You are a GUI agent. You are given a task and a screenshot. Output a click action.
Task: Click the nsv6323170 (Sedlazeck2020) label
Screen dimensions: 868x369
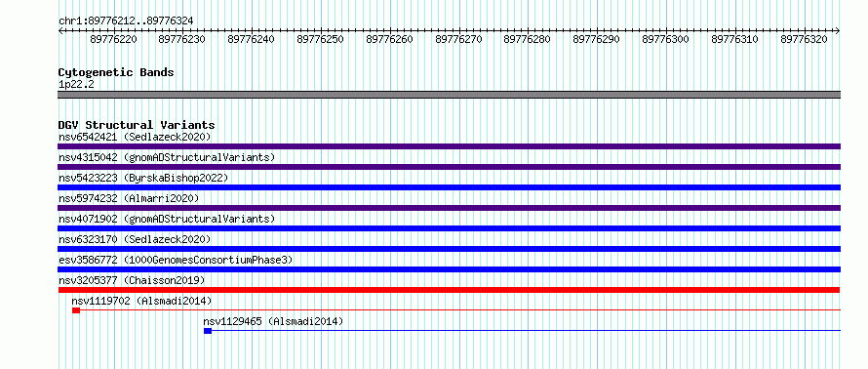[x=135, y=239]
